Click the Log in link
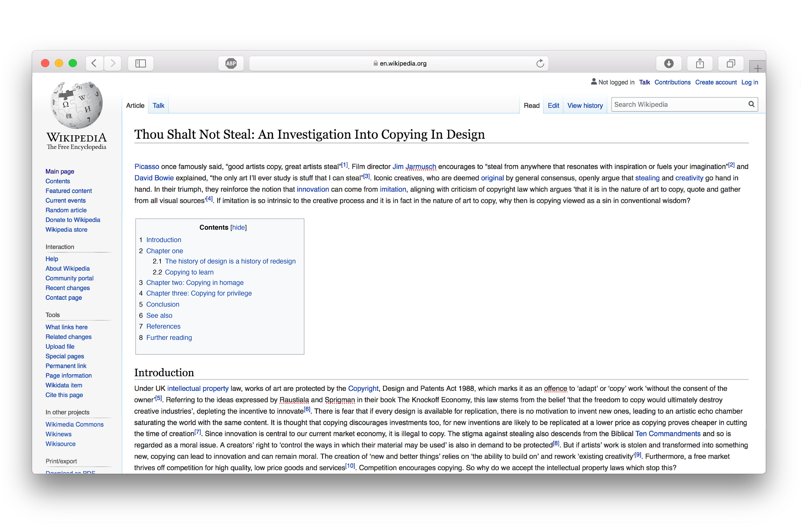Screen dimensions: 801x532 point(749,82)
